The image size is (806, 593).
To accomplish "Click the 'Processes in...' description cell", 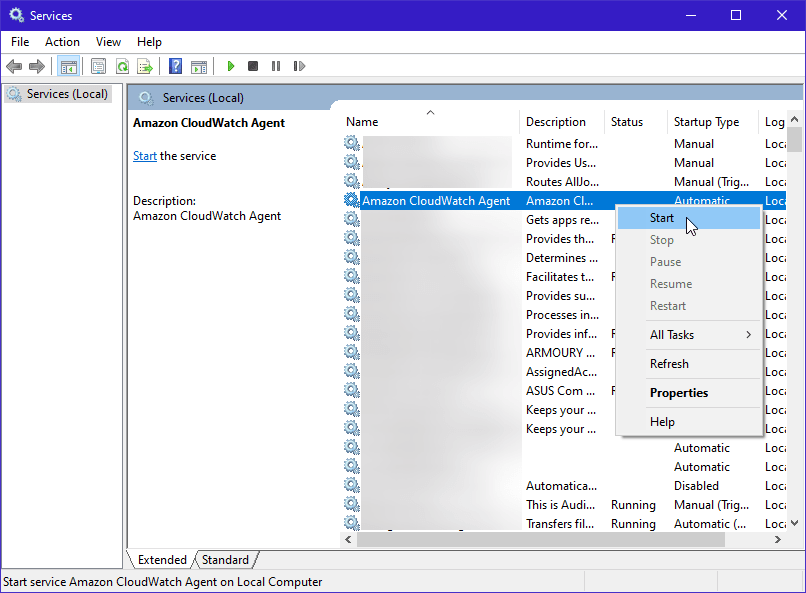I will [562, 314].
